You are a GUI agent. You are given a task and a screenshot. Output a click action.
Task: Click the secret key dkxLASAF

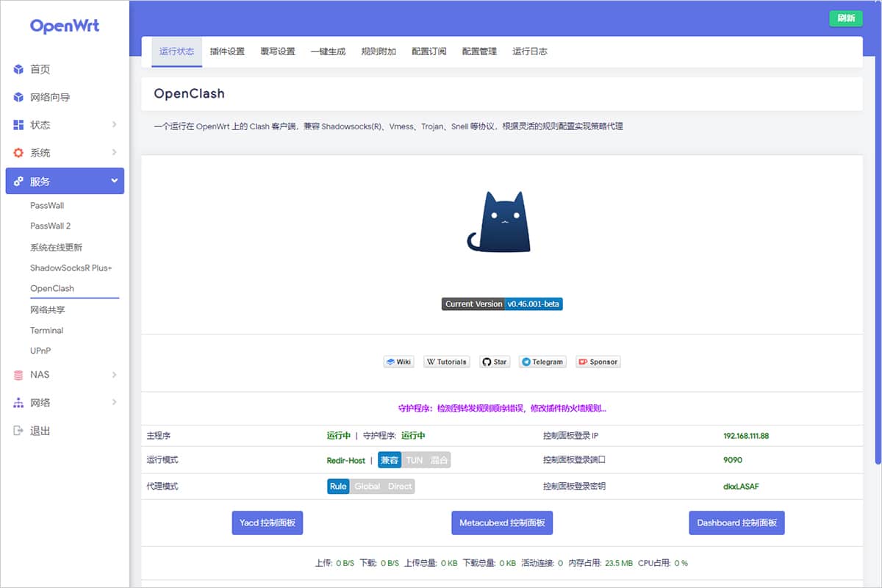[x=740, y=487]
